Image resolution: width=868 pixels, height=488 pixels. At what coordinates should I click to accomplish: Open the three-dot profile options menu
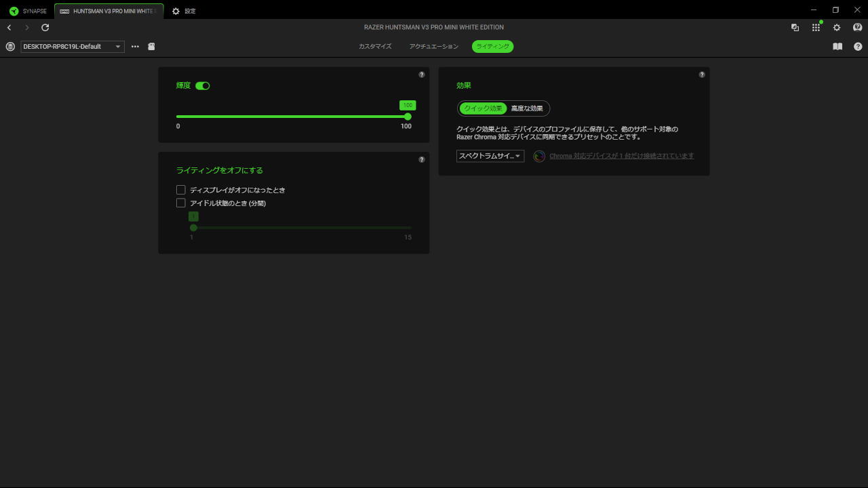pos(135,47)
